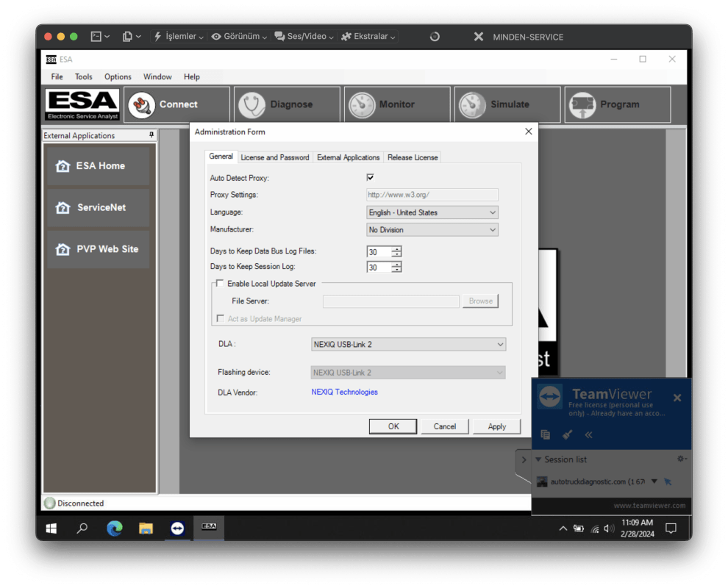728x588 pixels.
Task: Click the Connect plug icon
Action: pyautogui.click(x=141, y=104)
